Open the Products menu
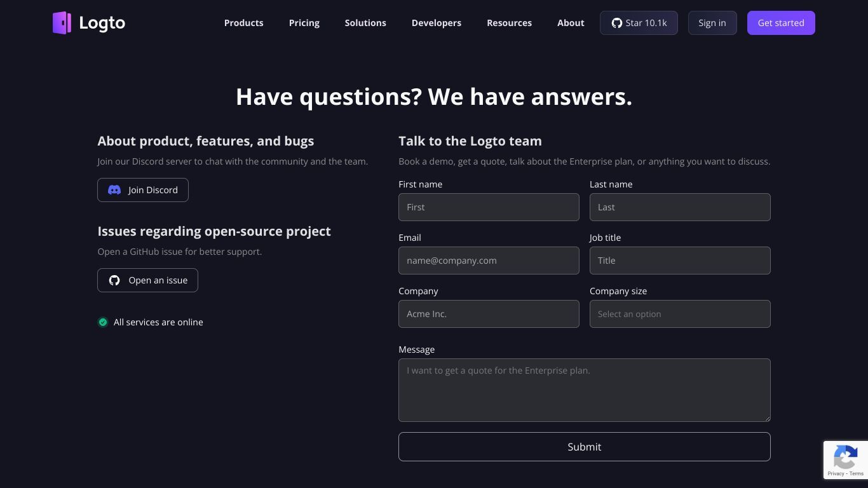The image size is (868, 488). tap(243, 23)
